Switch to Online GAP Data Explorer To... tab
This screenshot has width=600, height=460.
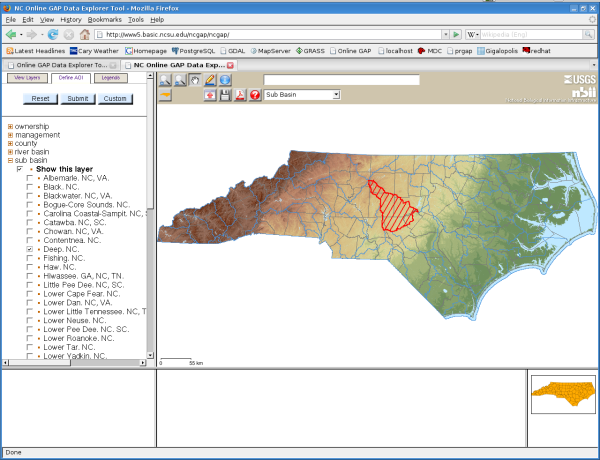(x=61, y=65)
